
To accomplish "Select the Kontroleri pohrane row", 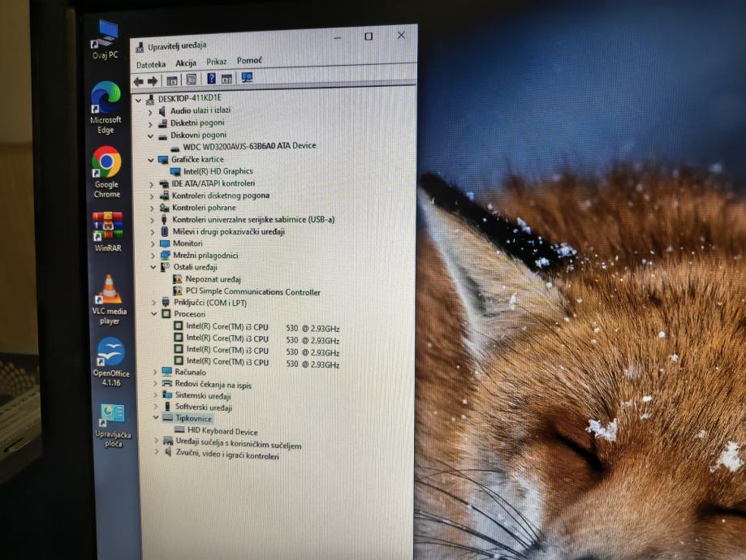I will click(204, 208).
